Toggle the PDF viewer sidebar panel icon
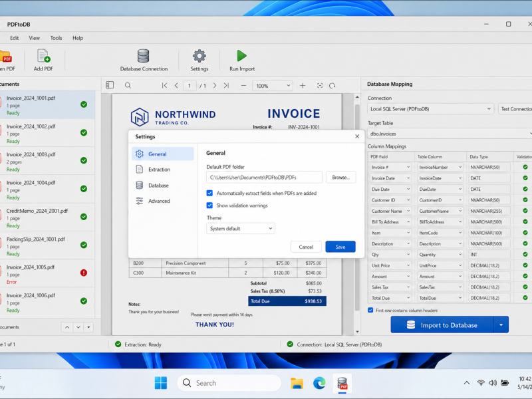This screenshot has height=399, width=532. [x=110, y=85]
